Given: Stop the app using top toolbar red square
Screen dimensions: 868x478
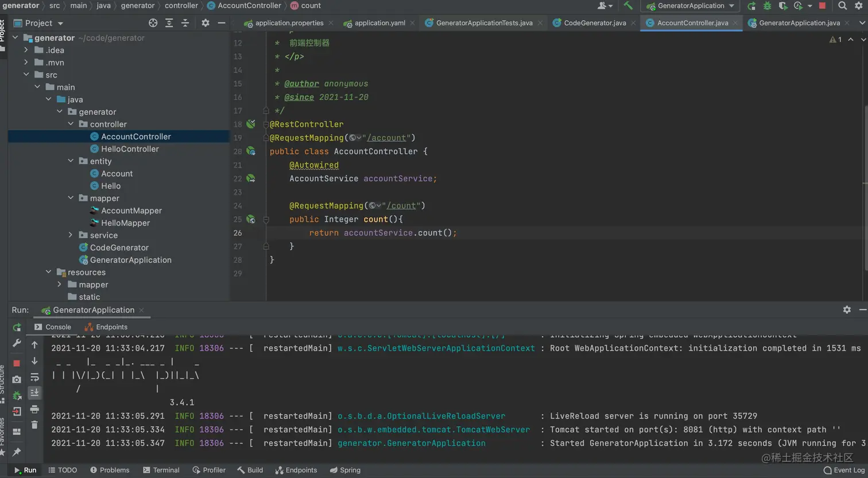Looking at the screenshot, I should (x=822, y=6).
